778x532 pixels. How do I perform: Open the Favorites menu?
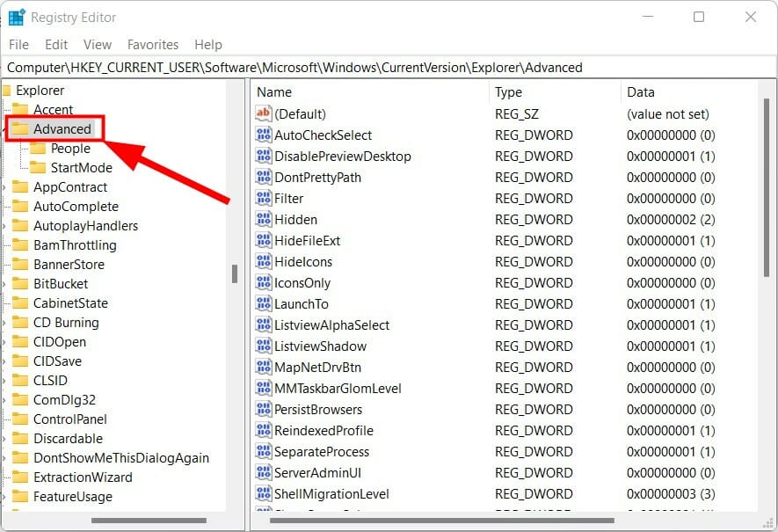pyautogui.click(x=153, y=45)
